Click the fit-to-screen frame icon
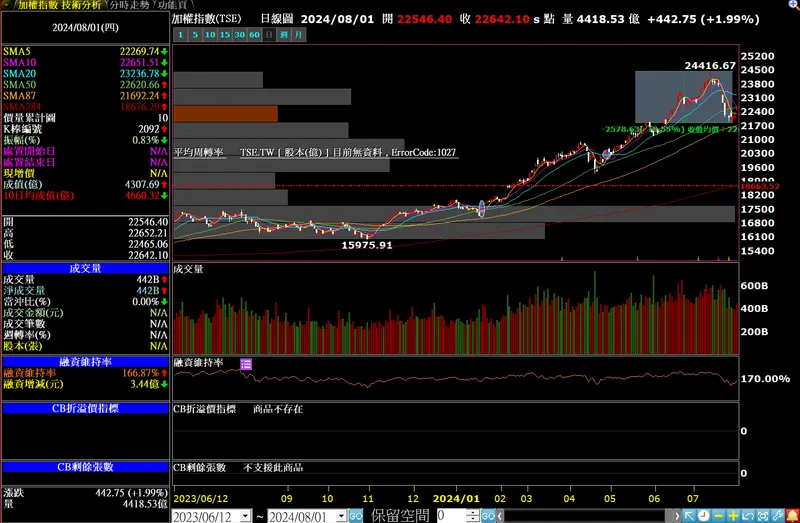800x523 pixels. [763, 516]
